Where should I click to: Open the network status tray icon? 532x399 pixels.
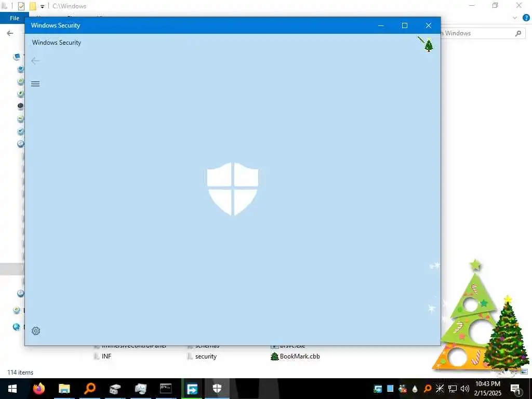[453, 389]
